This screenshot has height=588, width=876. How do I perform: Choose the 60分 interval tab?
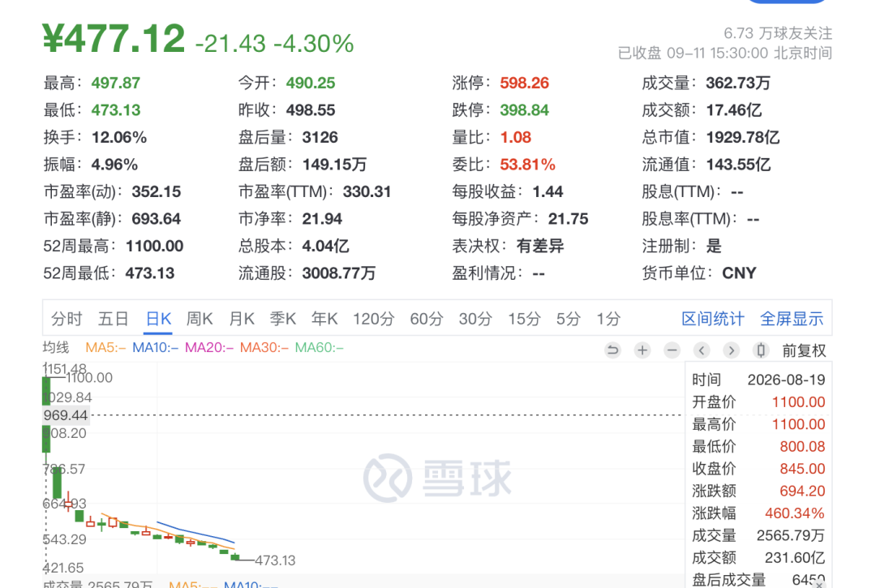(x=427, y=319)
